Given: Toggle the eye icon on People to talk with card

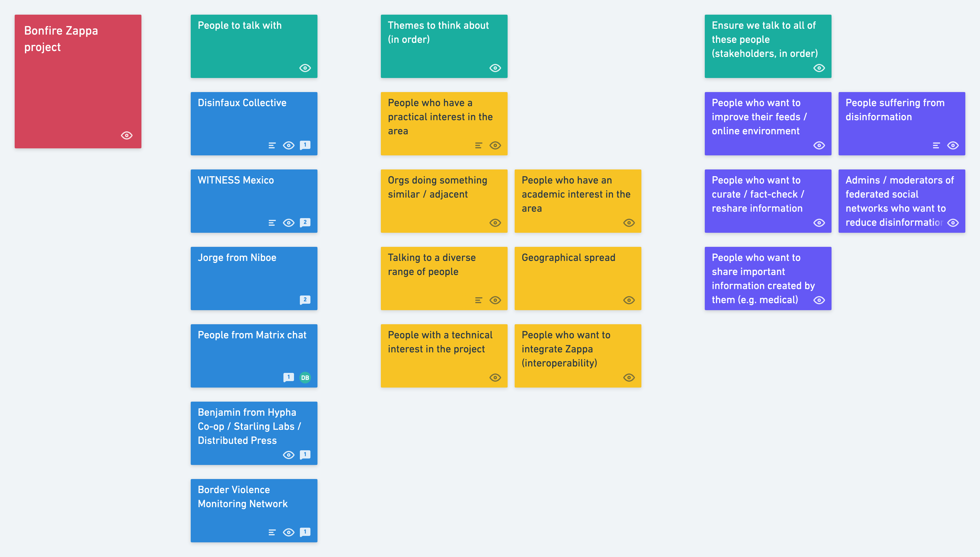Looking at the screenshot, I should pos(305,68).
